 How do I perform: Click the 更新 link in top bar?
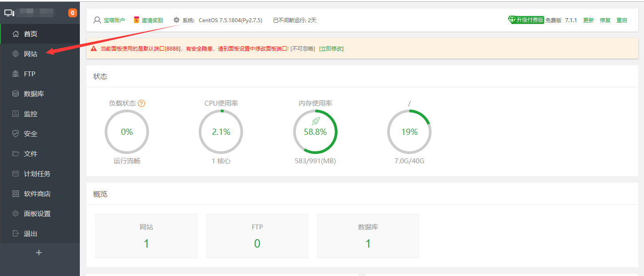588,20
